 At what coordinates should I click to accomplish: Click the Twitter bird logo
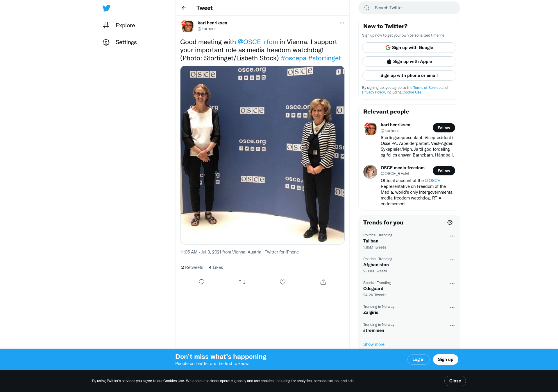[106, 8]
